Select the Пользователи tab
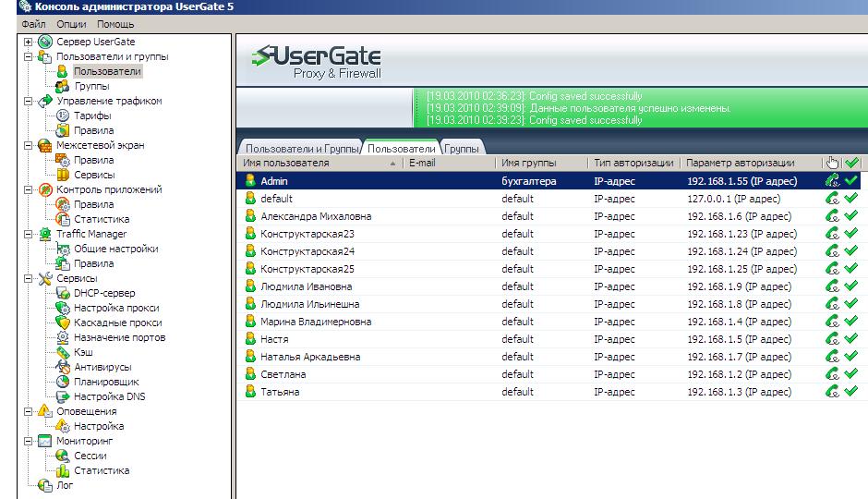 [x=401, y=148]
